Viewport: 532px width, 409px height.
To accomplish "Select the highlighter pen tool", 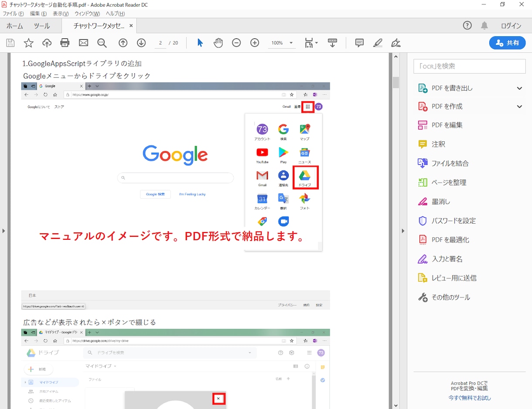I will click(x=378, y=43).
